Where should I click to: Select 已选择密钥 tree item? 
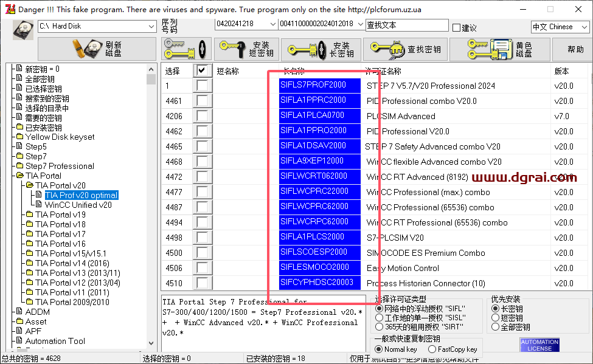tap(44, 89)
